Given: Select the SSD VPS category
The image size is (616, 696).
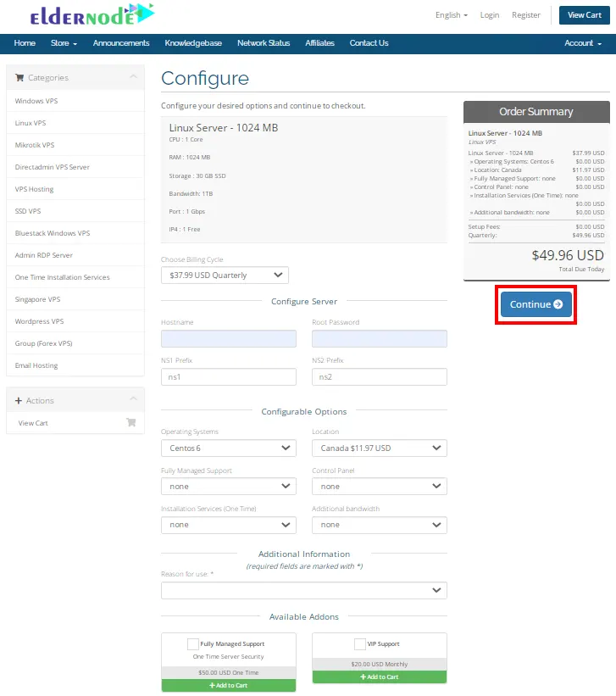Looking at the screenshot, I should click(75, 211).
